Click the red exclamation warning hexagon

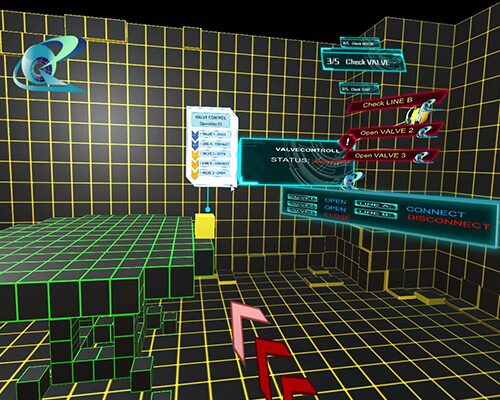tap(347, 142)
